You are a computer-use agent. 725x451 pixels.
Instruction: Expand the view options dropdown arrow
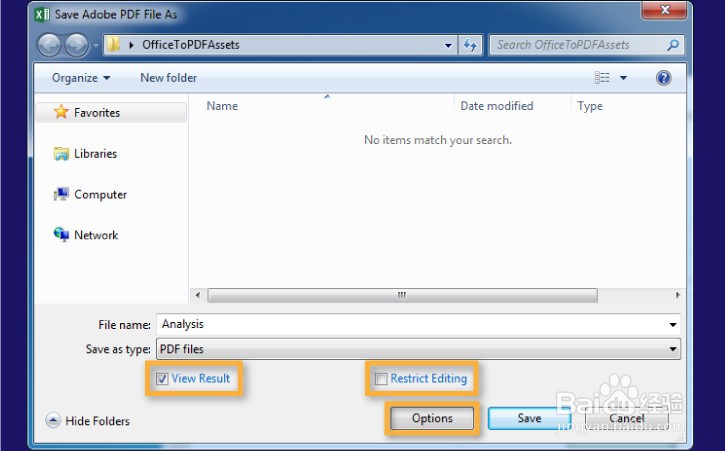click(x=623, y=78)
